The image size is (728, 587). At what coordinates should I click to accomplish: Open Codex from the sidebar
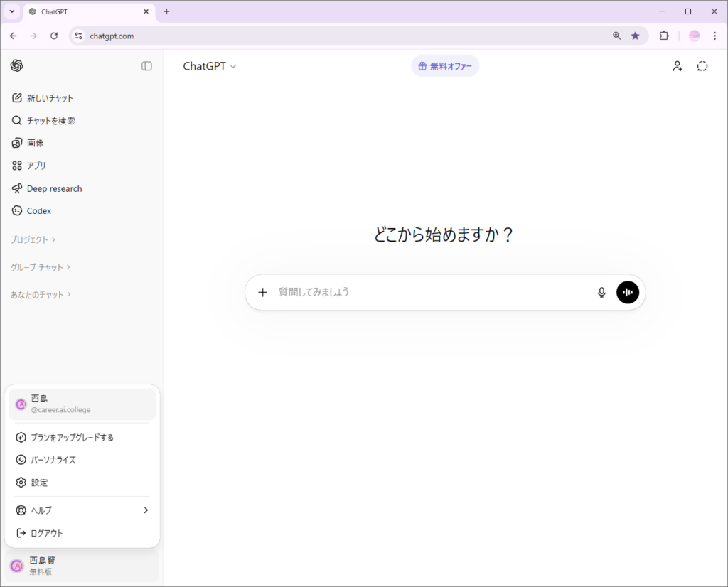(39, 211)
